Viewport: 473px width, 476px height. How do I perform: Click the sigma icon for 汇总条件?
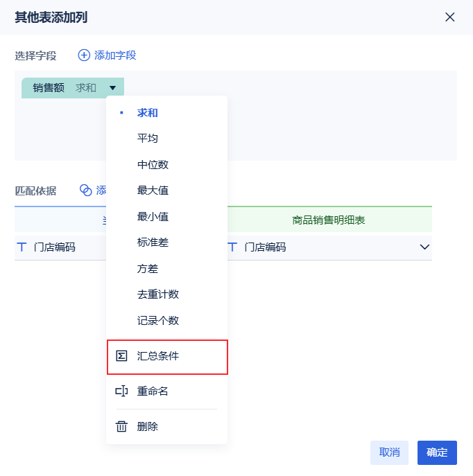point(121,356)
